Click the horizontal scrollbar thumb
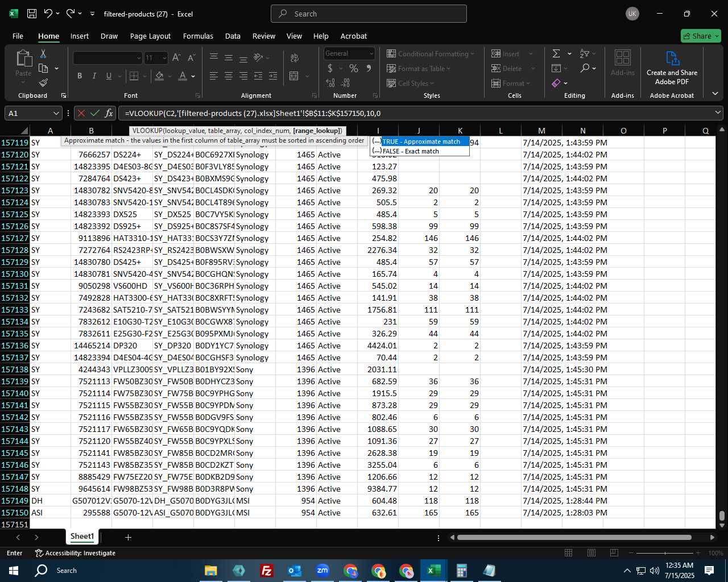 point(574,537)
